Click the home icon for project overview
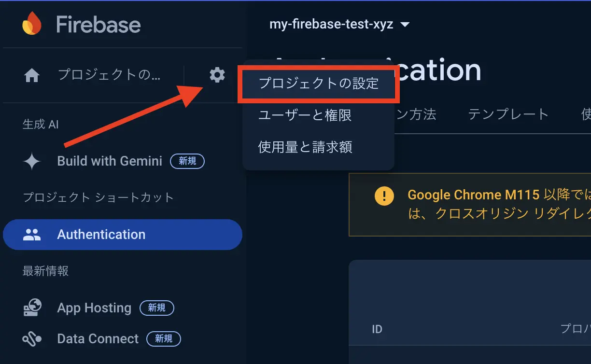 31,75
